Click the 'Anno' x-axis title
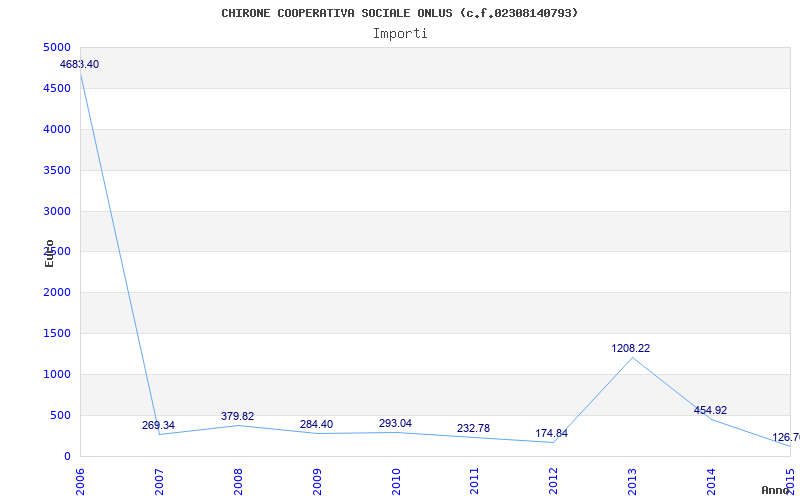This screenshot has width=800, height=500. [x=776, y=490]
